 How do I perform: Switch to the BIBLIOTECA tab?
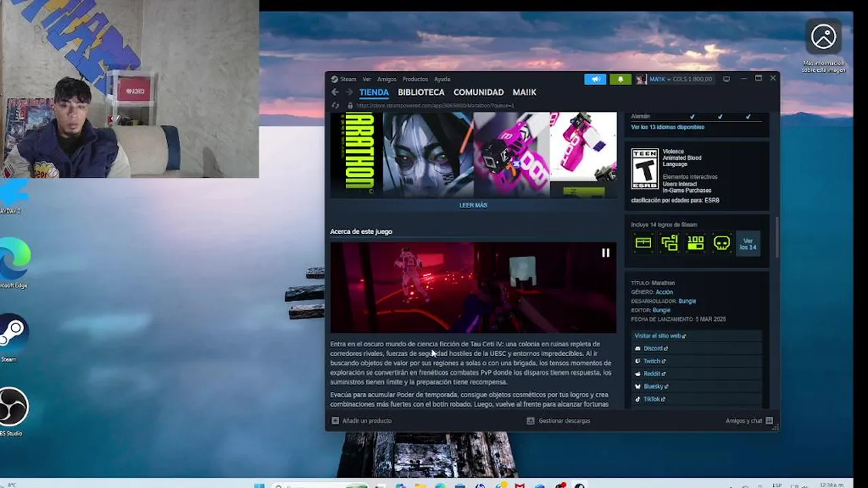tap(421, 92)
